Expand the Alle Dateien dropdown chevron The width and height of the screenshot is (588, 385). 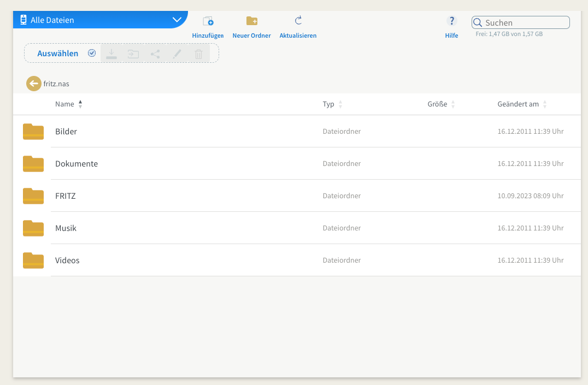click(x=177, y=20)
